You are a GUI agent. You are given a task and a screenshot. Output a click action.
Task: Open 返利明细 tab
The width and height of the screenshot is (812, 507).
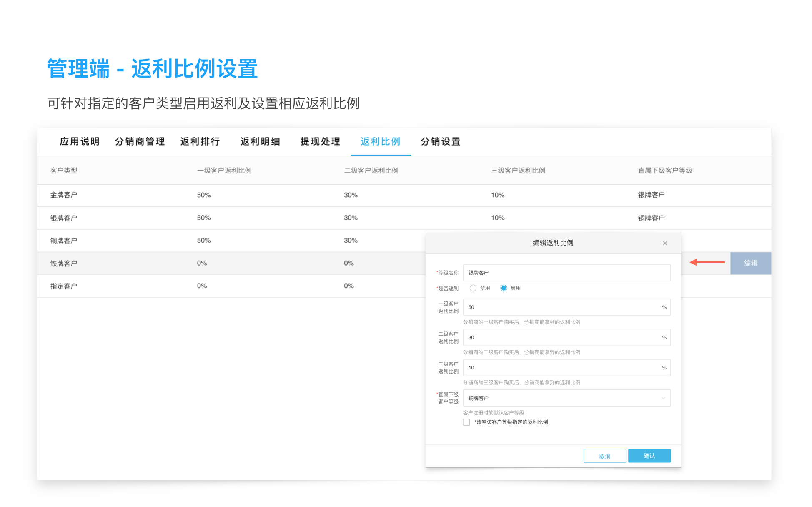[260, 142]
